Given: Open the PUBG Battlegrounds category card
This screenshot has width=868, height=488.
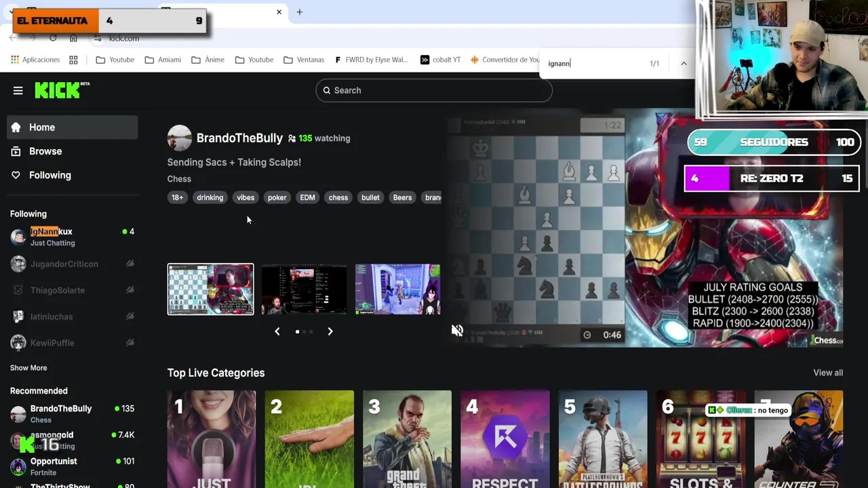Looking at the screenshot, I should pyautogui.click(x=603, y=439).
